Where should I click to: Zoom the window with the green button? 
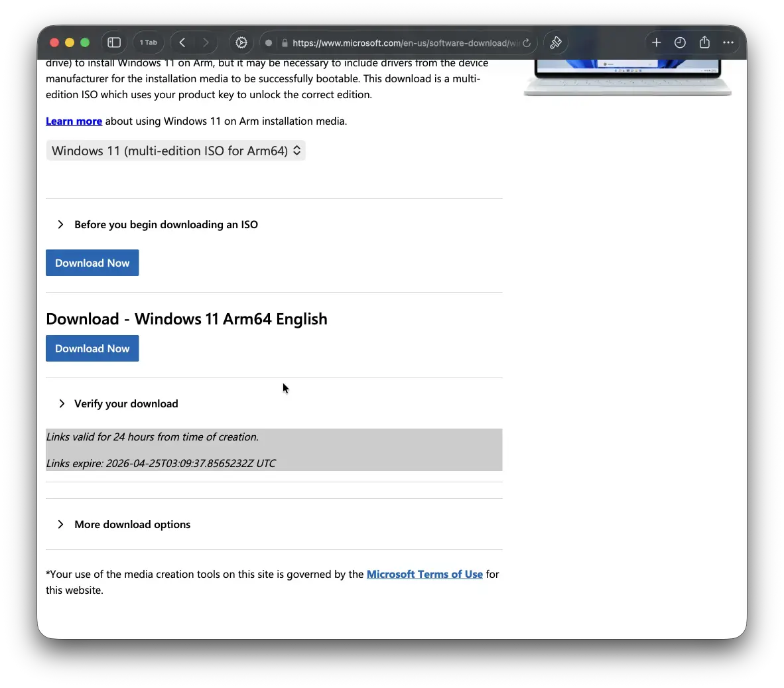[85, 42]
